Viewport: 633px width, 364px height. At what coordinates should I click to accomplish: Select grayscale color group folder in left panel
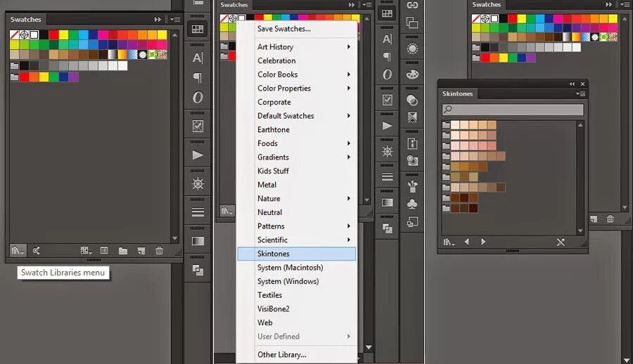coord(15,66)
